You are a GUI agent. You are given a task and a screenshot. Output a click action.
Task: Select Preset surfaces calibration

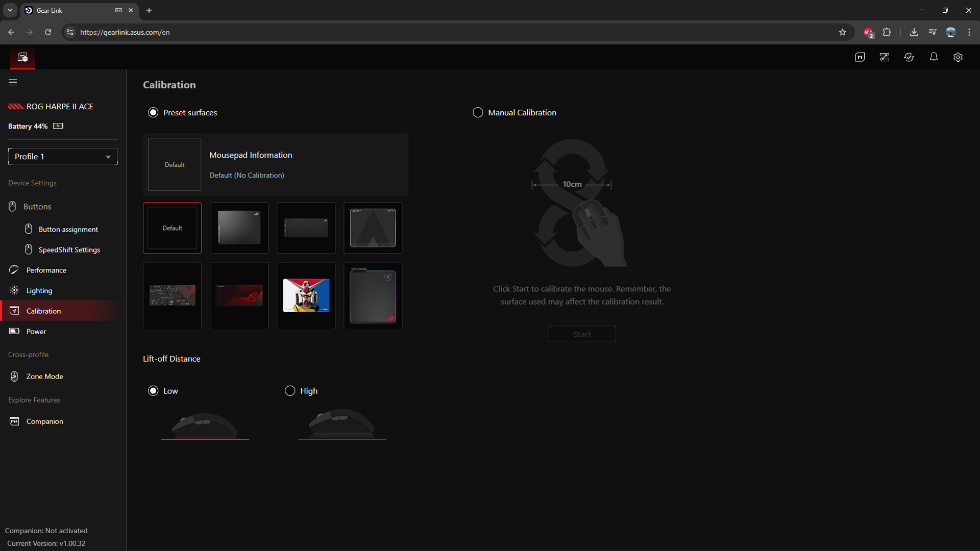click(x=153, y=112)
